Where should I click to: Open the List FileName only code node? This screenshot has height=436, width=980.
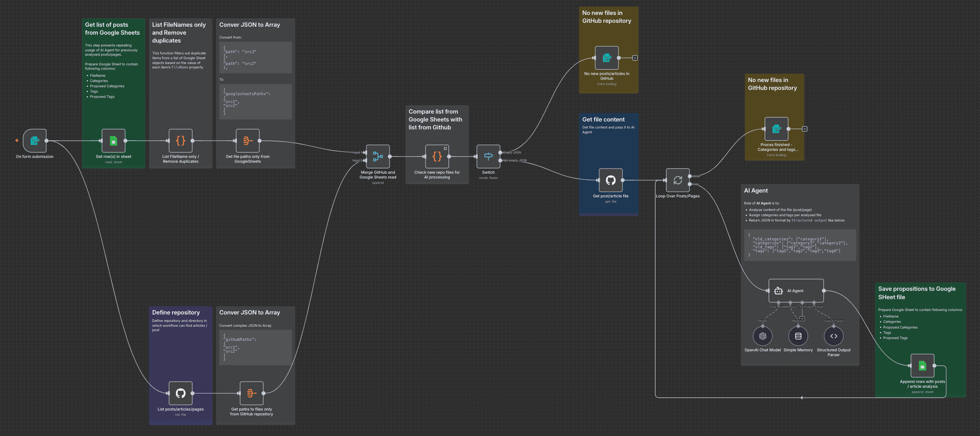[181, 141]
